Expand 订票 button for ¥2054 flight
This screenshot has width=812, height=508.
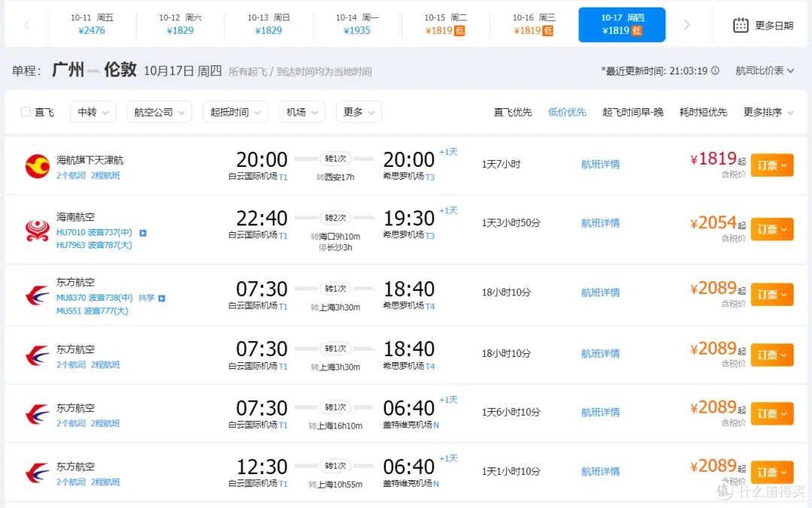click(x=772, y=229)
